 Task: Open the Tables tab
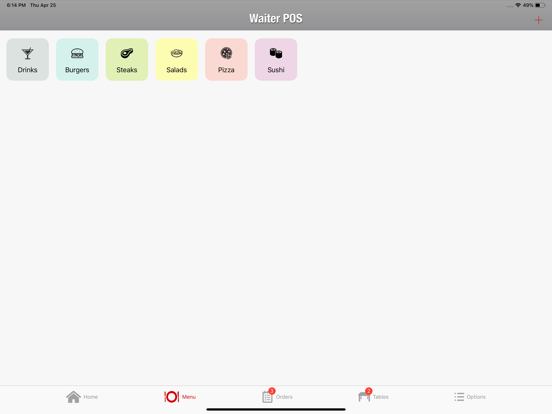(373, 396)
